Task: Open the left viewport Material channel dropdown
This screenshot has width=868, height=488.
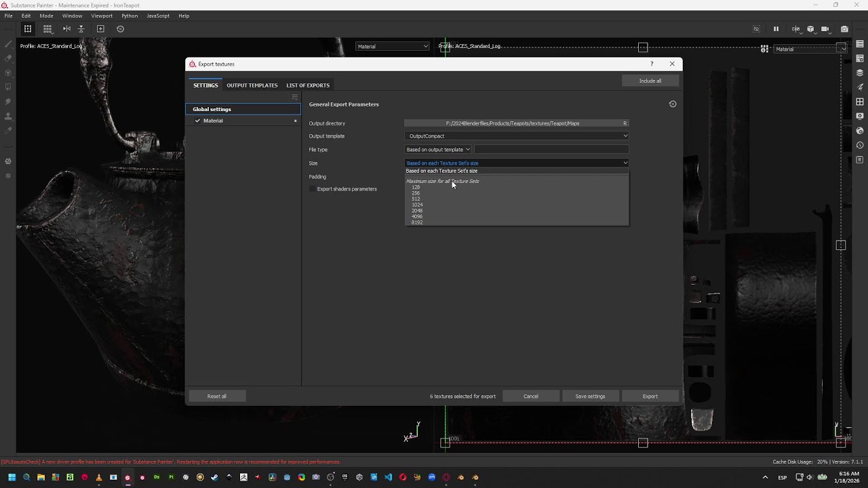Action: tap(393, 46)
